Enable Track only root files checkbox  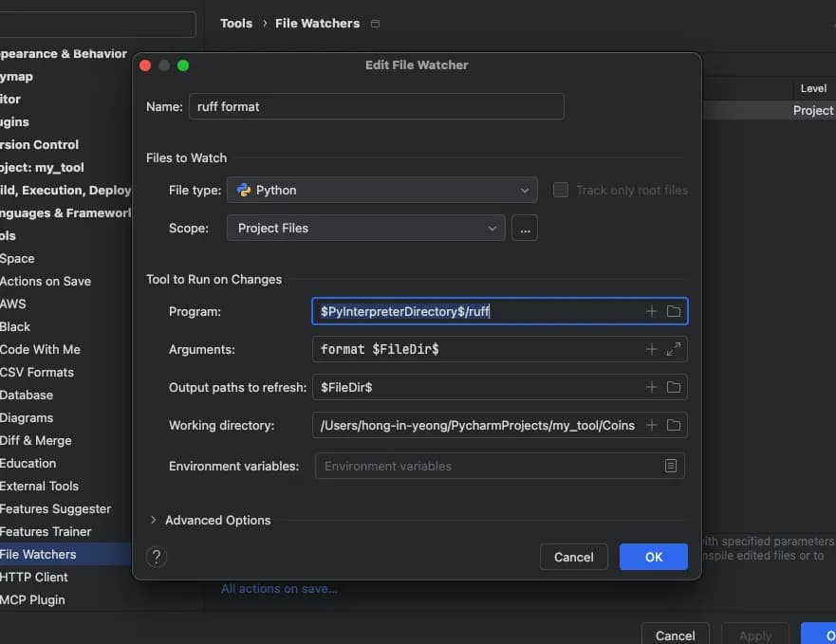tap(561, 190)
